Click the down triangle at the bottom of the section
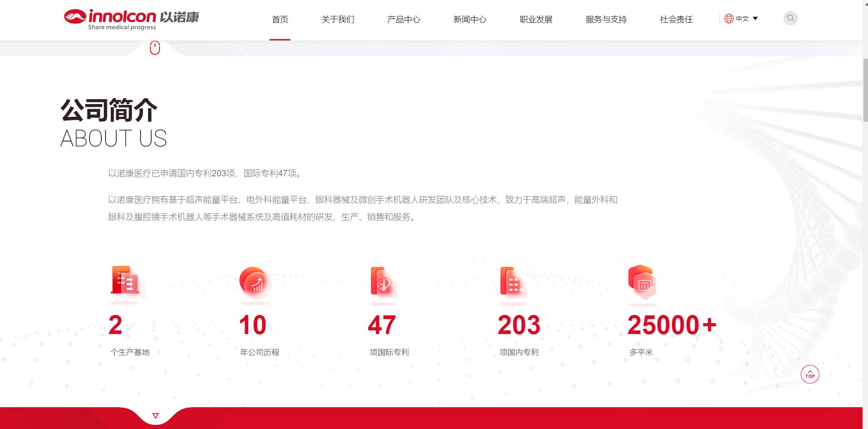This screenshot has height=429, width=868. click(155, 415)
